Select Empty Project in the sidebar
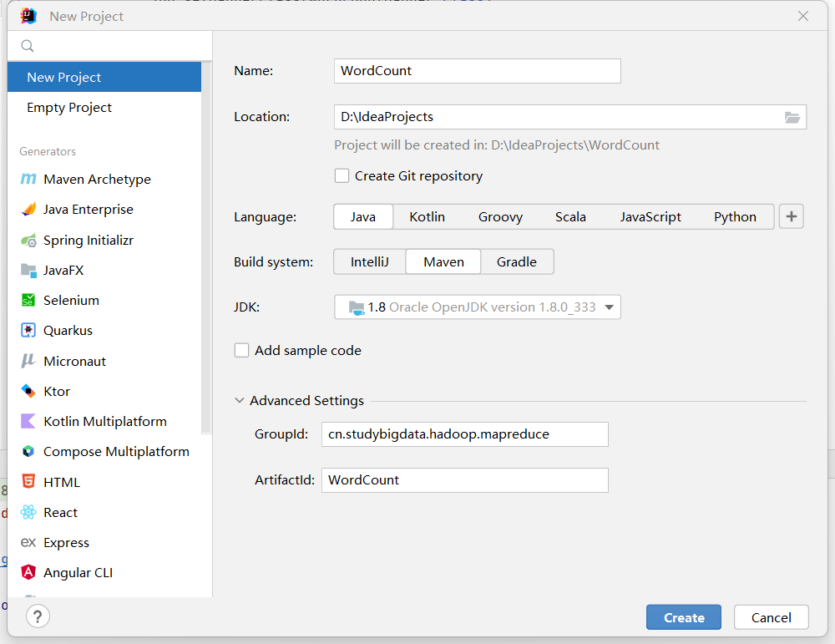 (x=104, y=108)
